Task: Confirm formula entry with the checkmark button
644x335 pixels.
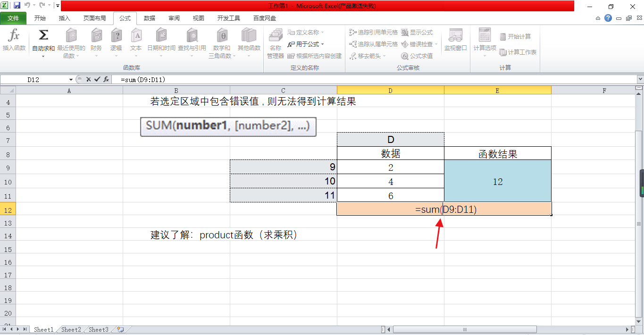Action: [97, 79]
